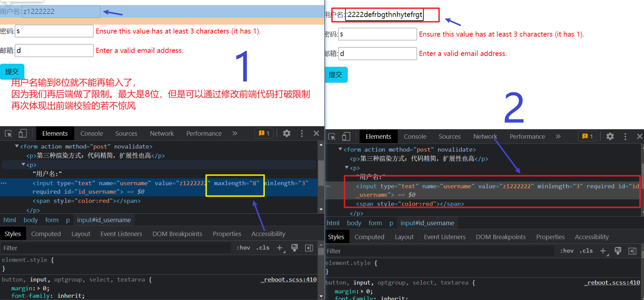This screenshot has width=644, height=300.
Task: Open the Layout tab in the right pane
Action: click(404, 237)
